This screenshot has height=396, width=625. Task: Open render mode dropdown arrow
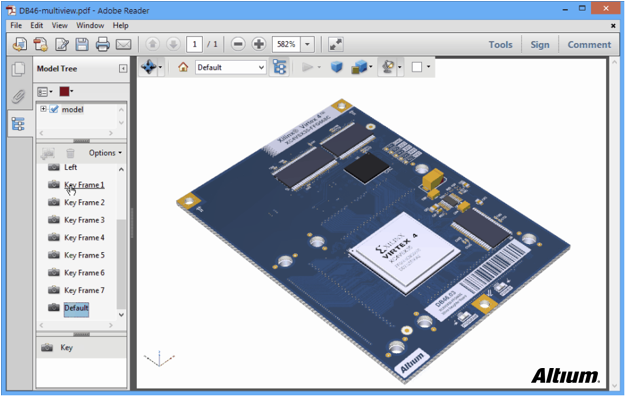(371, 67)
